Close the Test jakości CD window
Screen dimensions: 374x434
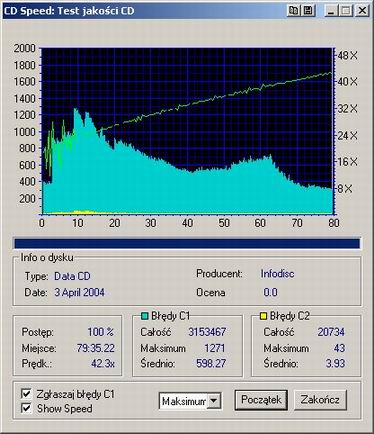pyautogui.click(x=362, y=11)
